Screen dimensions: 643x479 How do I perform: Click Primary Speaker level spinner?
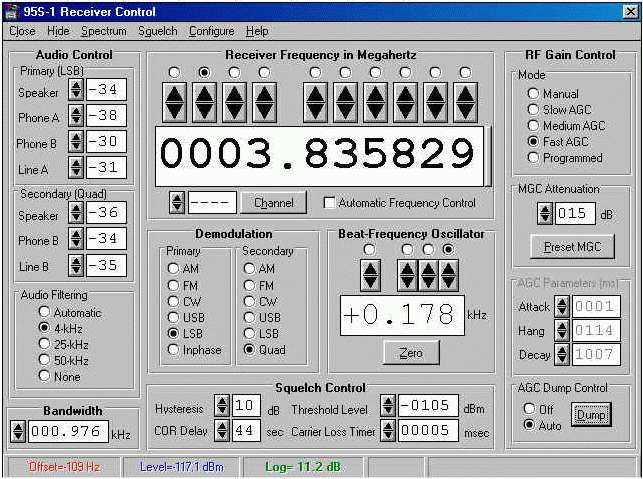click(x=76, y=89)
